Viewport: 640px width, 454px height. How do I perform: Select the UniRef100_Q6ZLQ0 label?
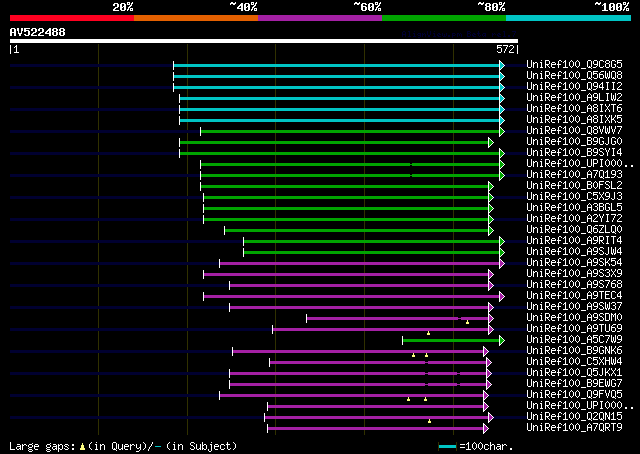574,229
